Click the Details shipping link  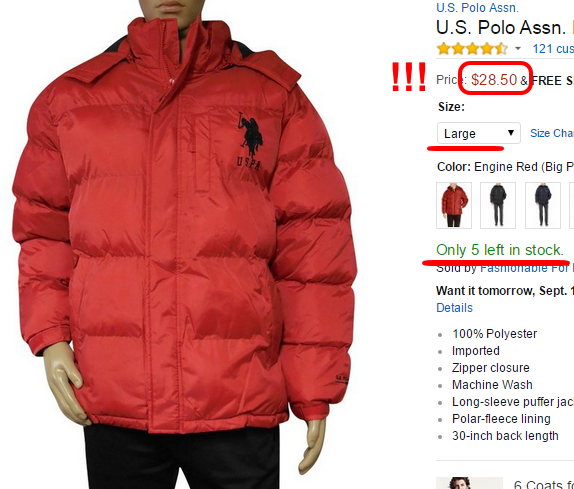coord(454,307)
